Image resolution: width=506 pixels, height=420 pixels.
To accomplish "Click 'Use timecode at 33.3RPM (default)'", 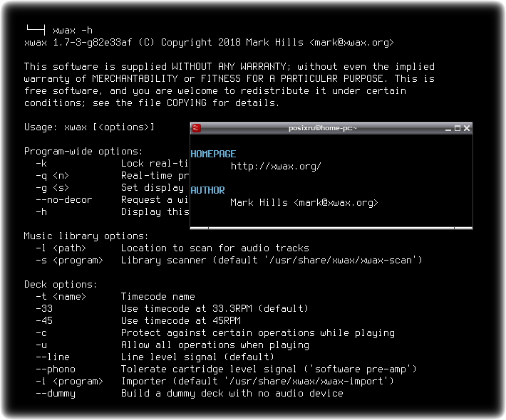I will [215, 308].
